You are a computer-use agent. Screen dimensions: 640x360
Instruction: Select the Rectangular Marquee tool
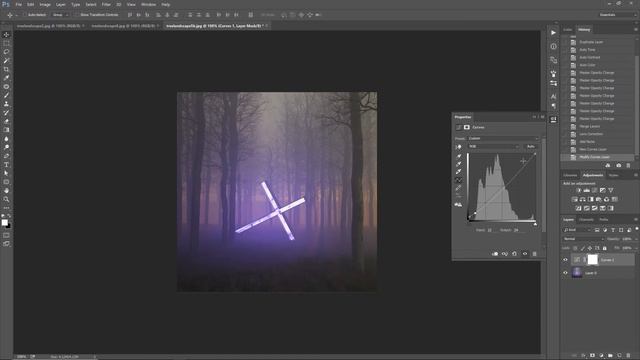[x=6, y=43]
